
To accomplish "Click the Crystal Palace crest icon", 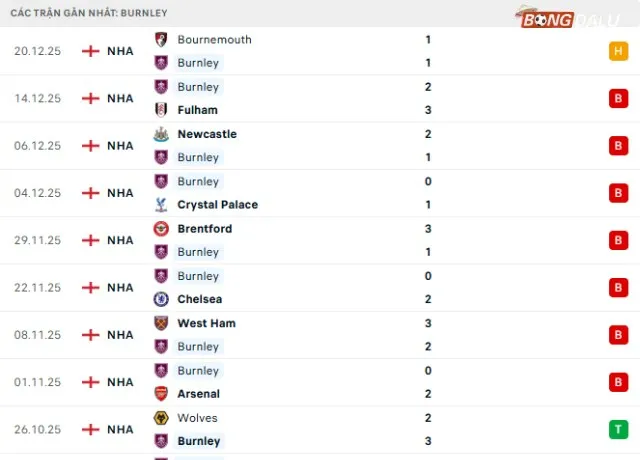I will point(160,205).
